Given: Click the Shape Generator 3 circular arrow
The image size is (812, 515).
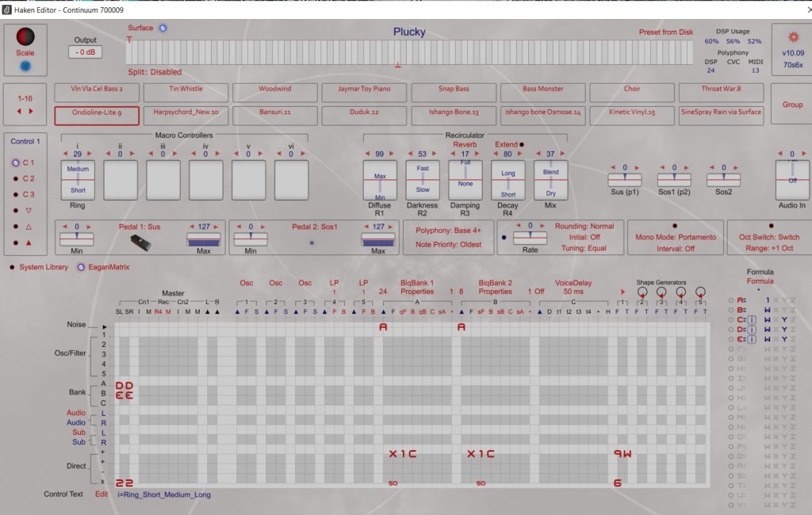Looking at the screenshot, I should (x=661, y=292).
